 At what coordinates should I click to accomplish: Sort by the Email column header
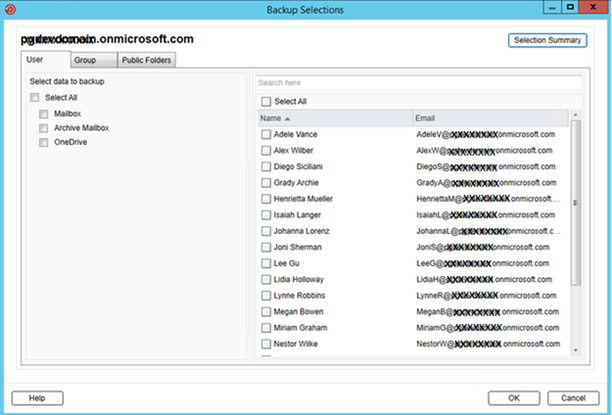pos(491,118)
